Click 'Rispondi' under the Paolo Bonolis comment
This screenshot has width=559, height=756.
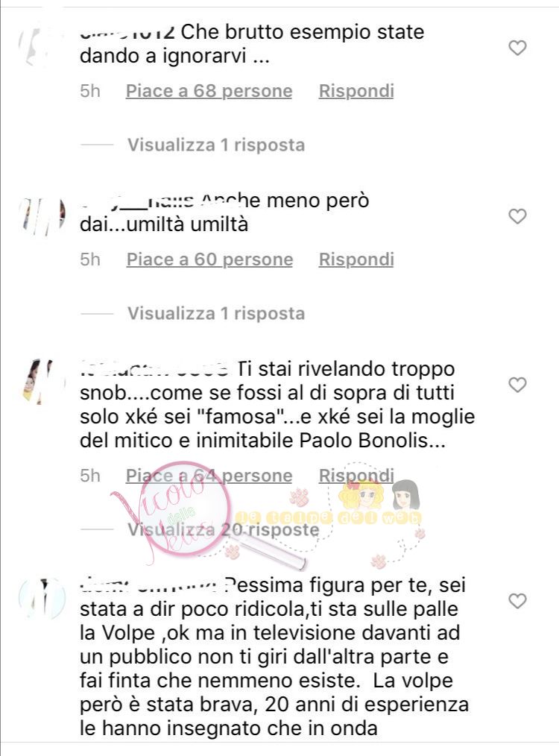click(356, 476)
